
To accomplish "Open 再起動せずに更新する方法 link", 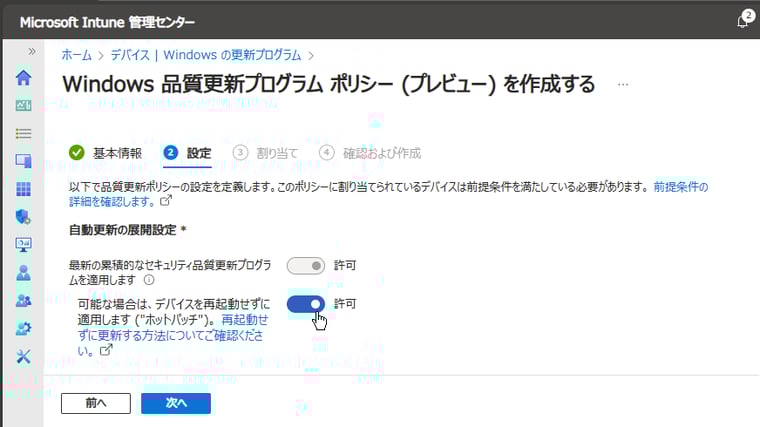I will coord(173,335).
